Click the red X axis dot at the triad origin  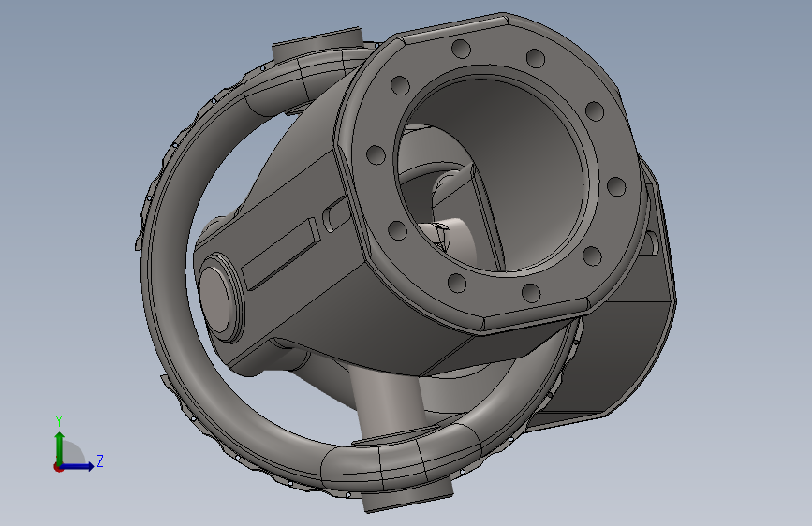pos(58,467)
